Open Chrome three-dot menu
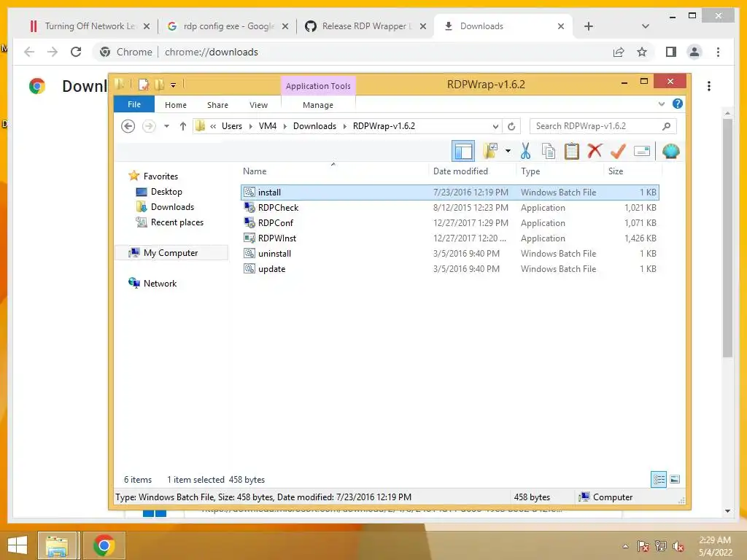This screenshot has width=747, height=560. point(718,52)
